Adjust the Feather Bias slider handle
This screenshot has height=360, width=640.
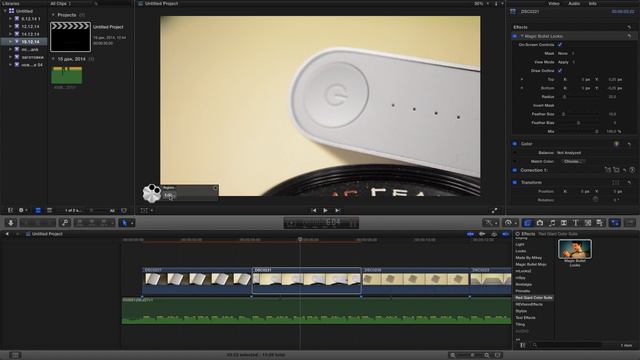(x=578, y=123)
